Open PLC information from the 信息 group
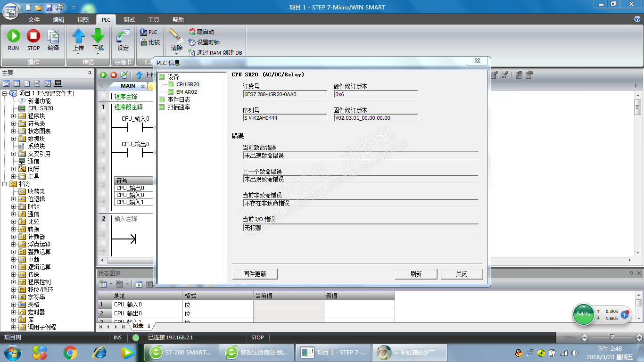The image size is (644, 362). tap(149, 32)
